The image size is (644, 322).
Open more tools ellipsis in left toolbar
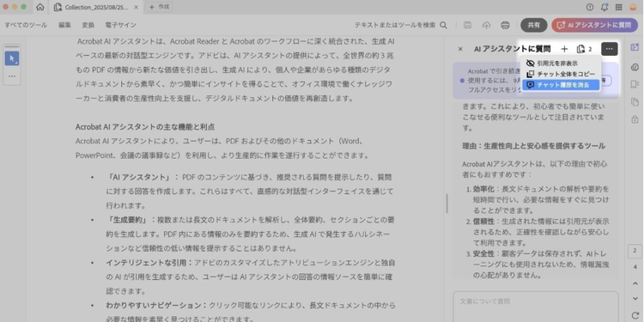(x=12, y=76)
